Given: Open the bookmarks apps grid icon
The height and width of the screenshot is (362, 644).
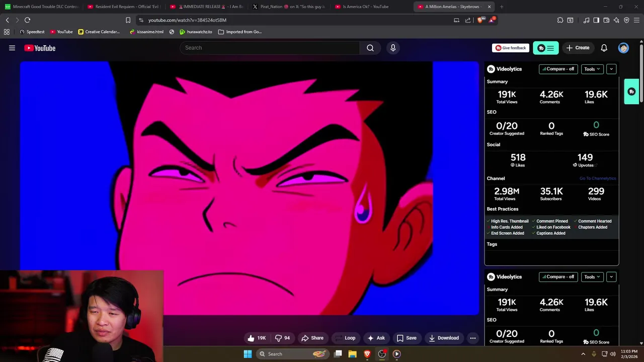Looking at the screenshot, I should pyautogui.click(x=7, y=32).
